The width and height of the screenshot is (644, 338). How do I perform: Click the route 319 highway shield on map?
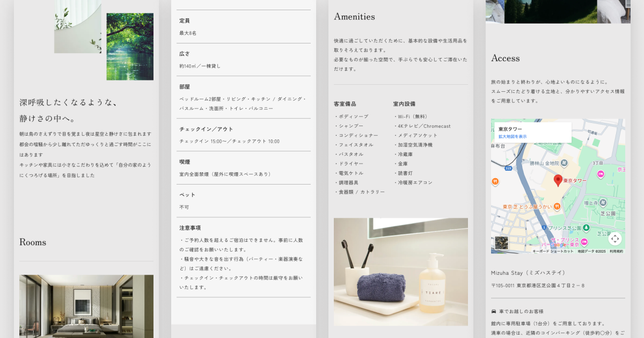tap(508, 168)
